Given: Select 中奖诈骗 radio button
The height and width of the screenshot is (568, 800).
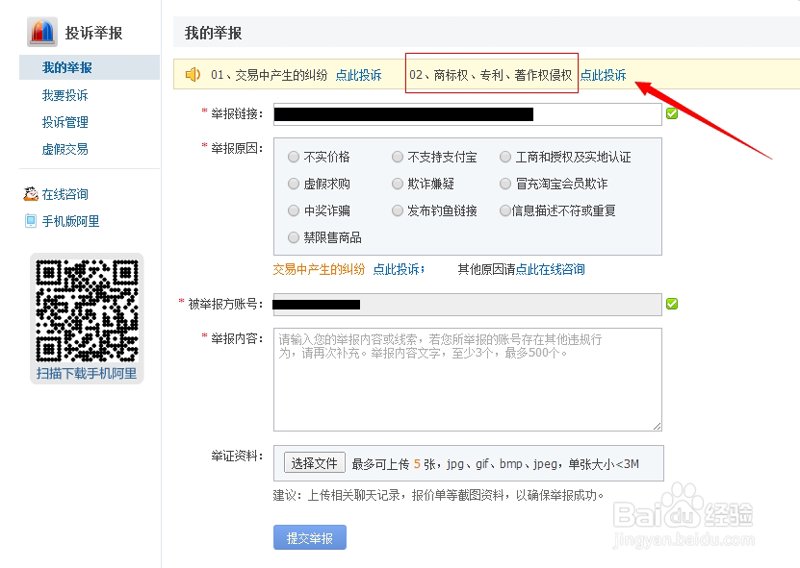Looking at the screenshot, I should pos(293,210).
